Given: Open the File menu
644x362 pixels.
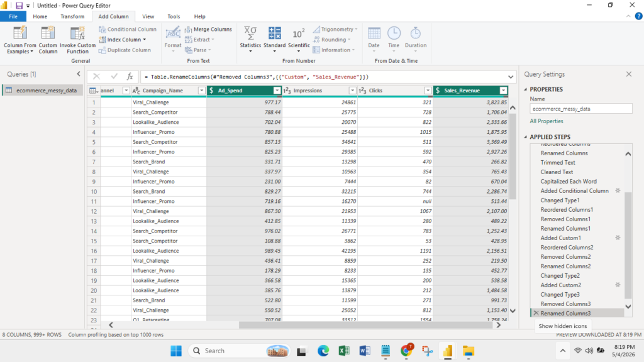Looking at the screenshot, I should pos(13,16).
